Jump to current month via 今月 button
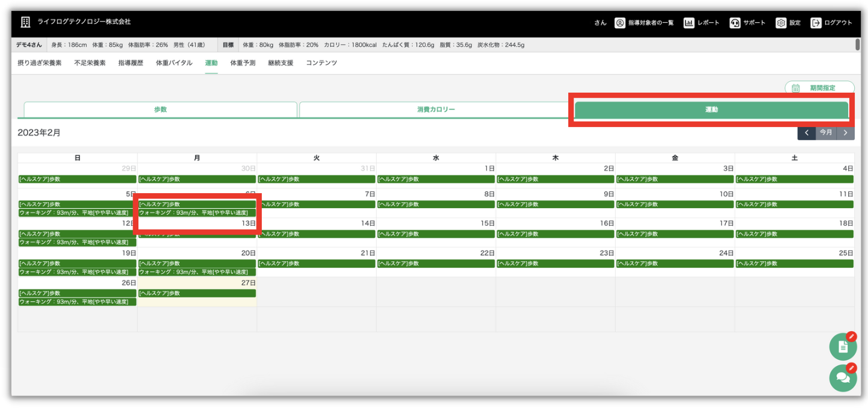868x408 pixels. 826,132
